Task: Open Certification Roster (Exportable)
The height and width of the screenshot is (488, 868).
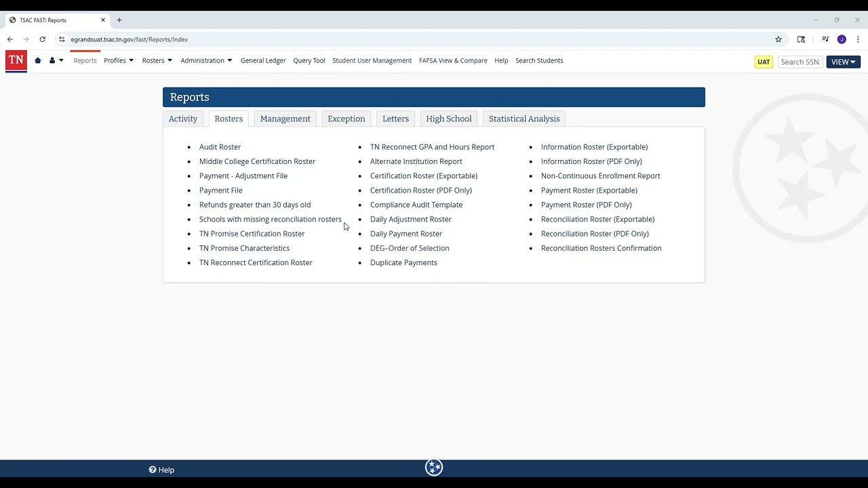Action: [x=424, y=176]
